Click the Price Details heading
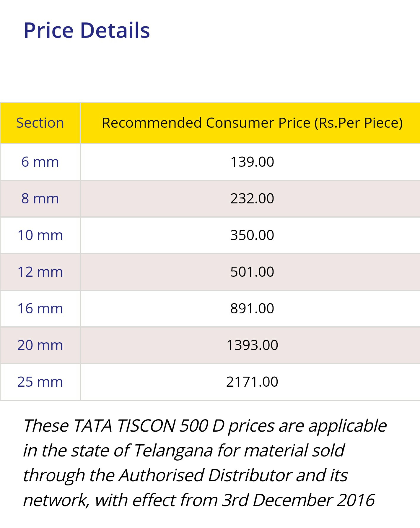Viewport: 420px width, 528px height. click(87, 30)
